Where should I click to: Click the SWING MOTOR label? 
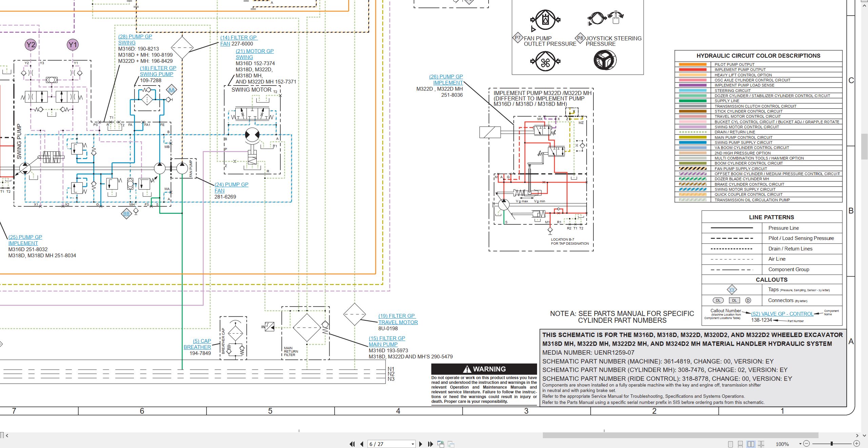(251, 90)
